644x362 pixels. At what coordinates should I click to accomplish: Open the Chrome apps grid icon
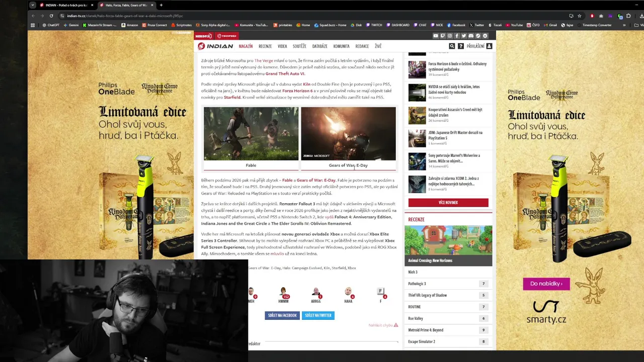coord(33,25)
